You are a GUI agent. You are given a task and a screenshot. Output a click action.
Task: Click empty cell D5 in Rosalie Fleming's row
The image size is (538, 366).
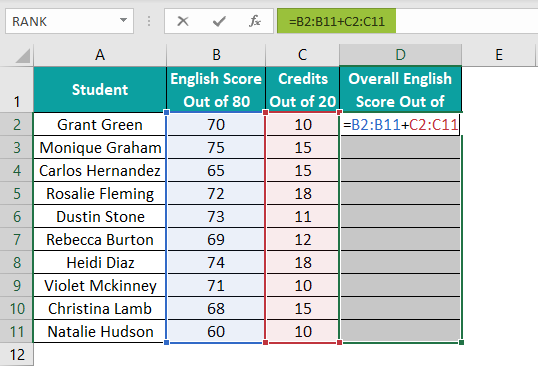400,193
